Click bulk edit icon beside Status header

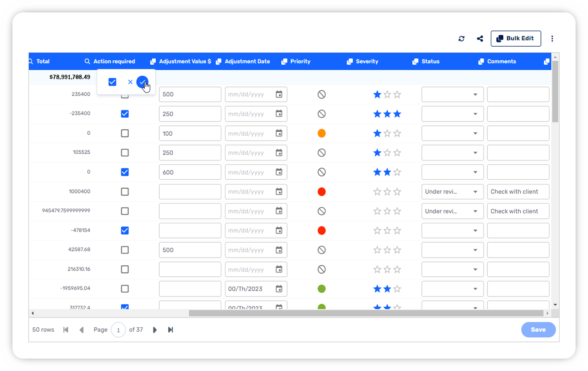click(416, 62)
